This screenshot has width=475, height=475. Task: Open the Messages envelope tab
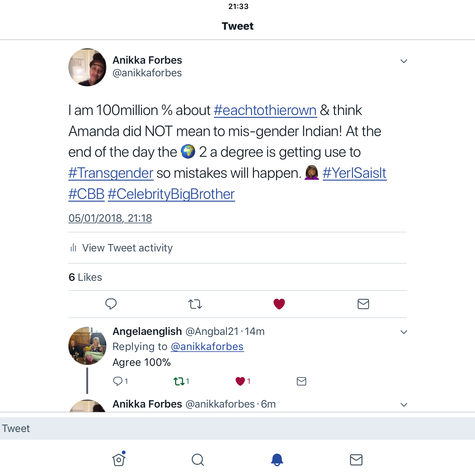(356, 460)
